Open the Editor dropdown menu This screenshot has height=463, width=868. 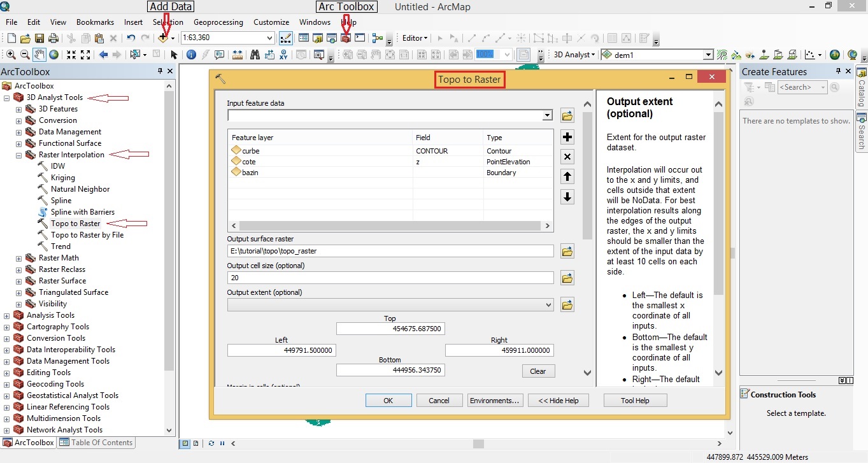tap(415, 38)
